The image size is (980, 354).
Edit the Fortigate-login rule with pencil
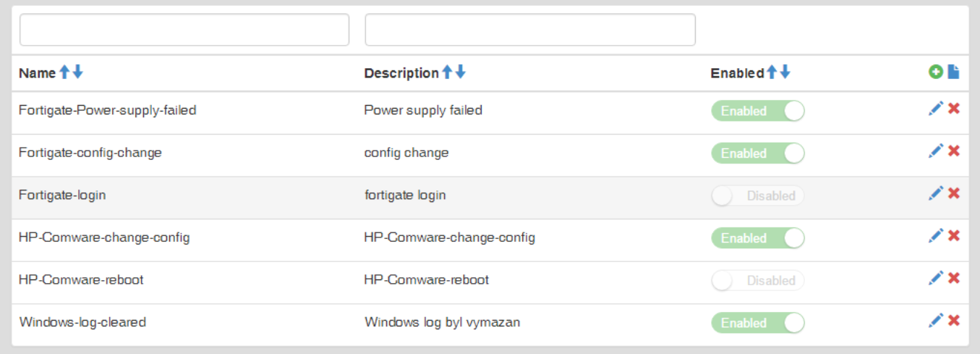(936, 193)
